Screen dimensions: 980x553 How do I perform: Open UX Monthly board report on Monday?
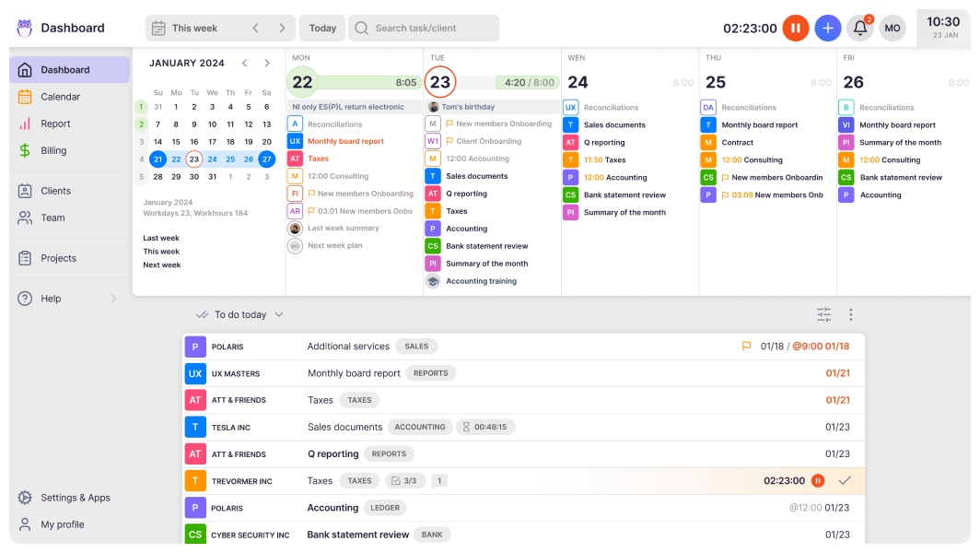(x=345, y=141)
